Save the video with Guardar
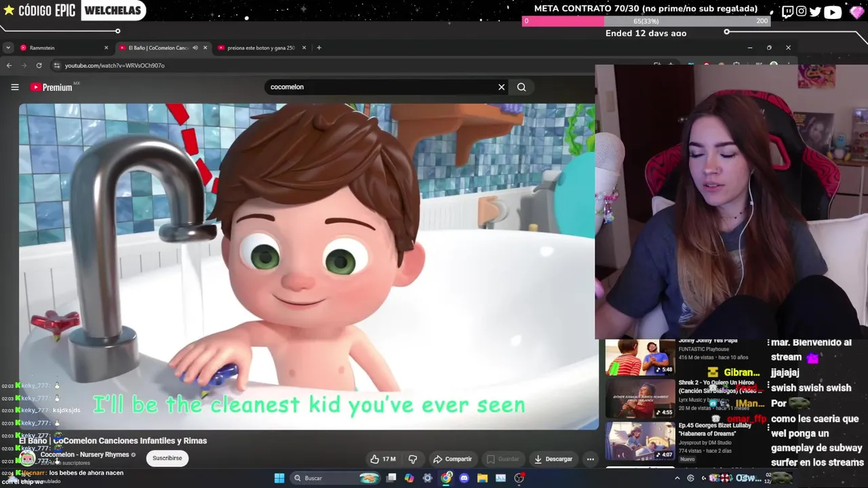This screenshot has height=488, width=868. pos(503,459)
